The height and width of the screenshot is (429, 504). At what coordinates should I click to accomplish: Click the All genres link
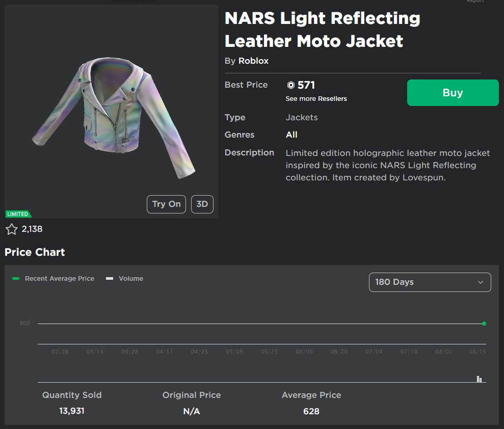point(291,135)
